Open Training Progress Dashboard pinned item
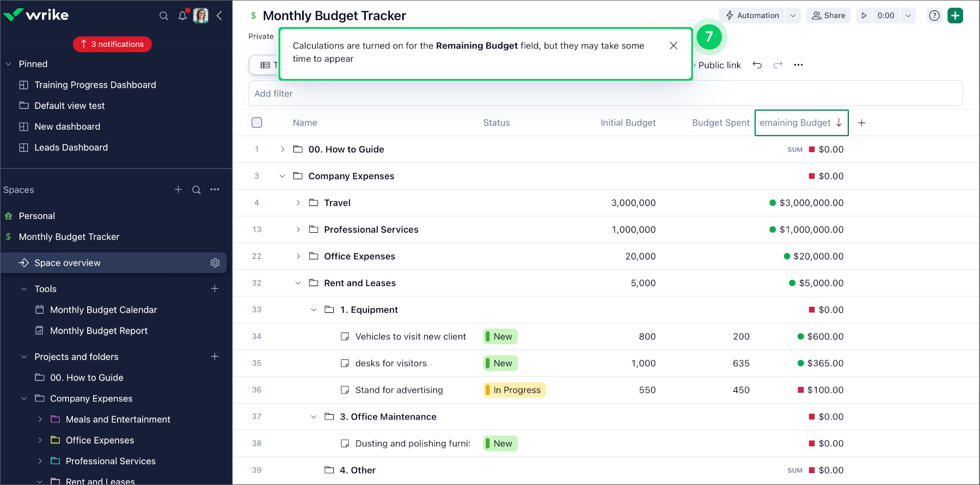This screenshot has width=980, height=485. click(x=95, y=85)
